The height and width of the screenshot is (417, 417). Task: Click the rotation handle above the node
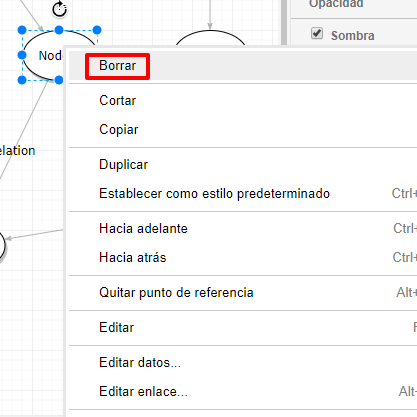coord(60,9)
